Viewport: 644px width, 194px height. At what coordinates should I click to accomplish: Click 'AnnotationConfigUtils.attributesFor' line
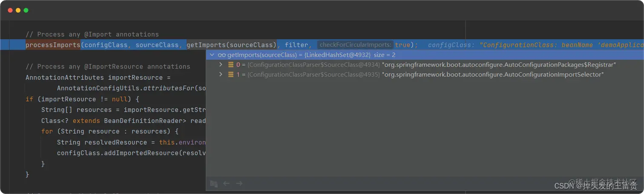(x=132, y=88)
